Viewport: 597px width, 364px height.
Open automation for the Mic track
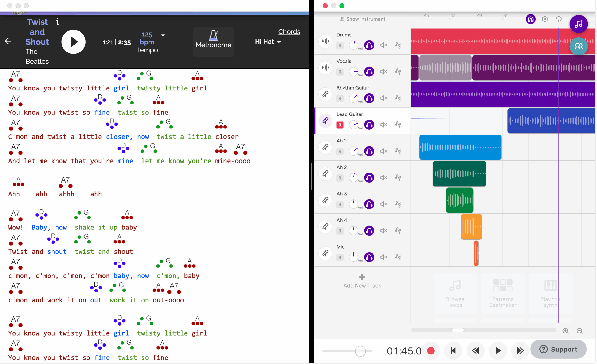click(x=398, y=257)
